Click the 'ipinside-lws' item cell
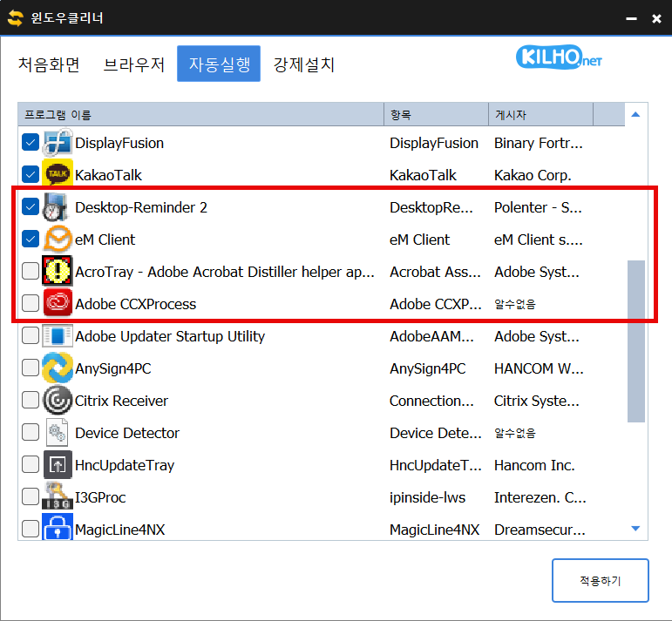 [x=427, y=497]
